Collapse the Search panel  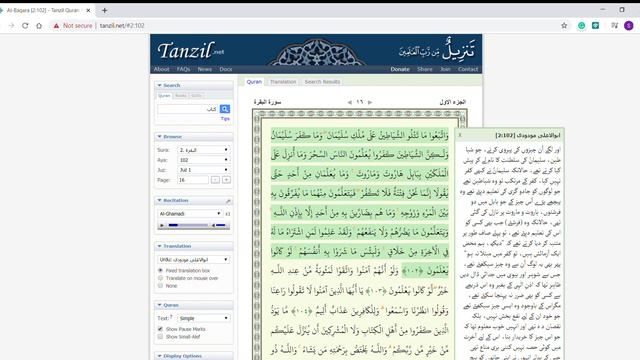(x=160, y=85)
